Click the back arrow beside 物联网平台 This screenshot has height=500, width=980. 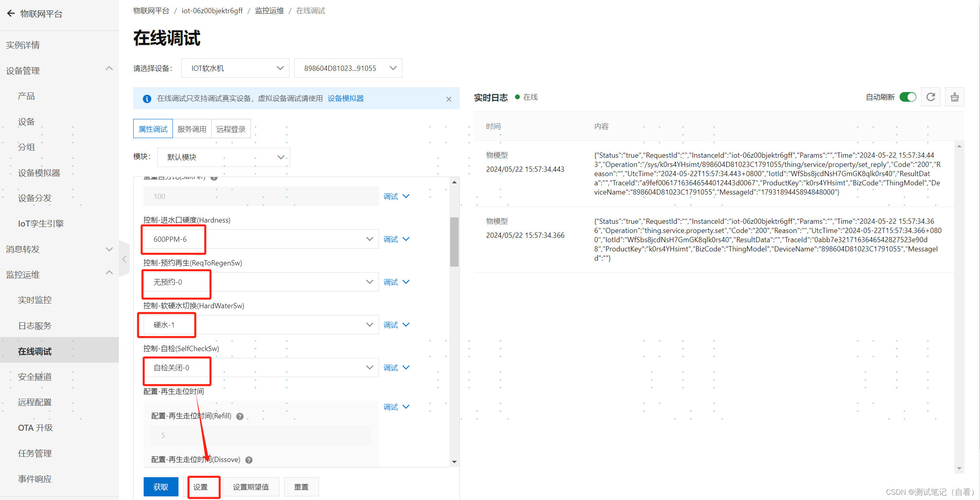(x=11, y=14)
